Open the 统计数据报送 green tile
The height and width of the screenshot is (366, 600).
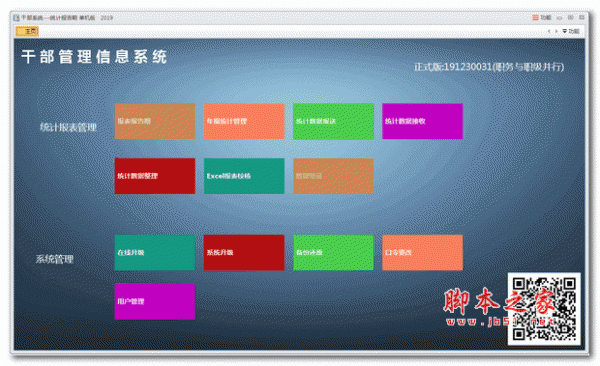click(333, 121)
